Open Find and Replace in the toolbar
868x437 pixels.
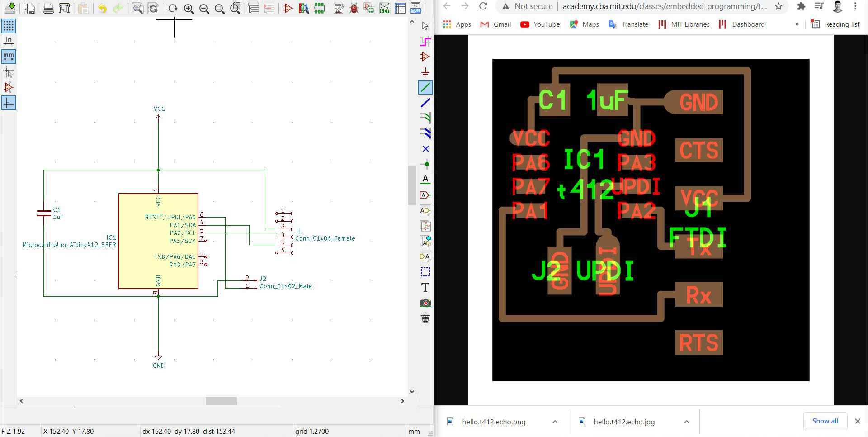tap(153, 8)
